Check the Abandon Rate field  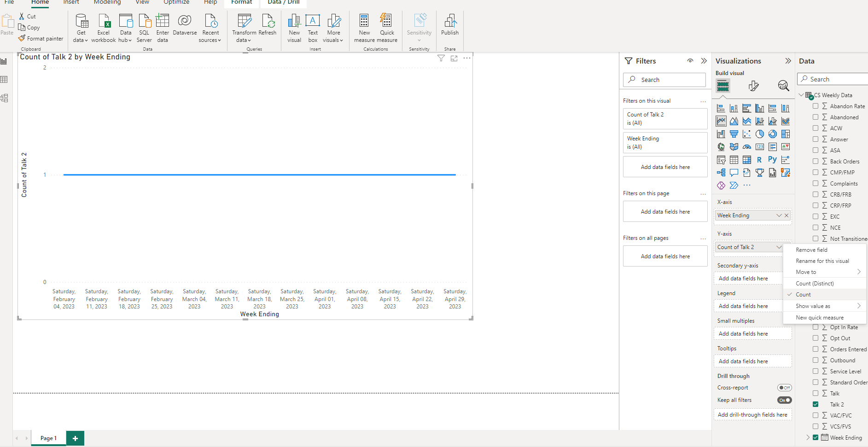tap(816, 106)
